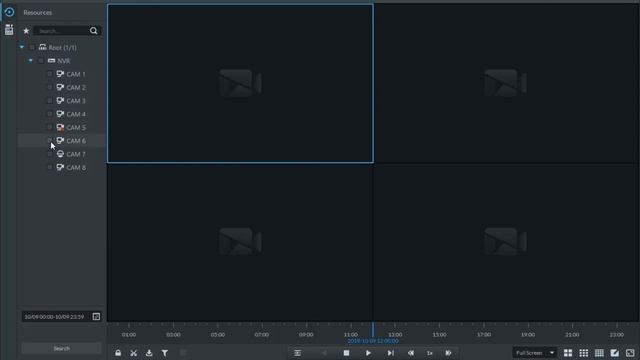Screen dimensions: 640x360
Task: Check the CAM 4 checkbox
Action: tap(50, 114)
